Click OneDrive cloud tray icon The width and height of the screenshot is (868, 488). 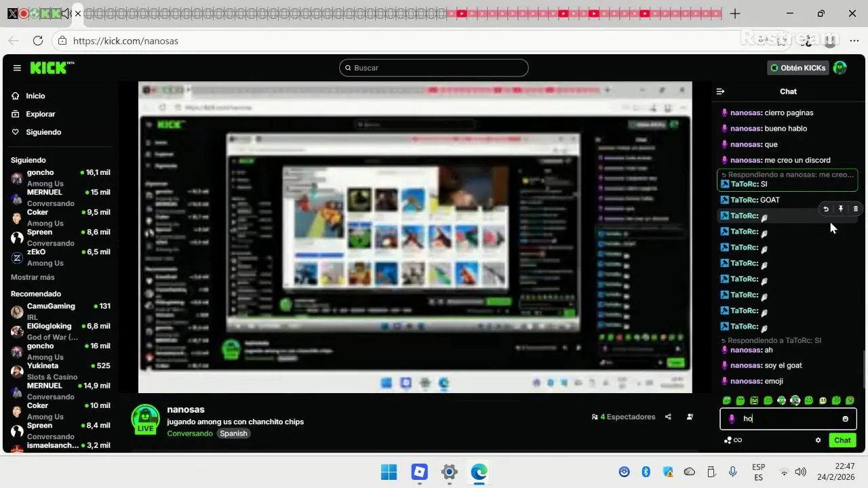pos(690,472)
